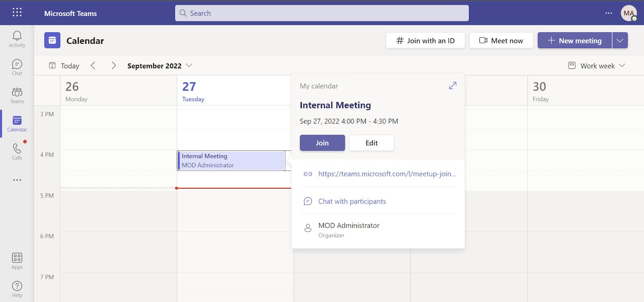The width and height of the screenshot is (644, 302).
Task: Select the 27 Tuesday day header
Action: (x=234, y=91)
